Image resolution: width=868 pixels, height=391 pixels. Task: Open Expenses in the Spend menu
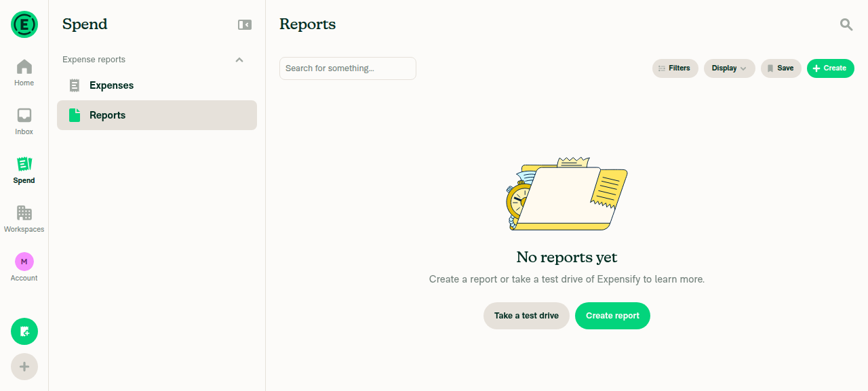[157, 85]
